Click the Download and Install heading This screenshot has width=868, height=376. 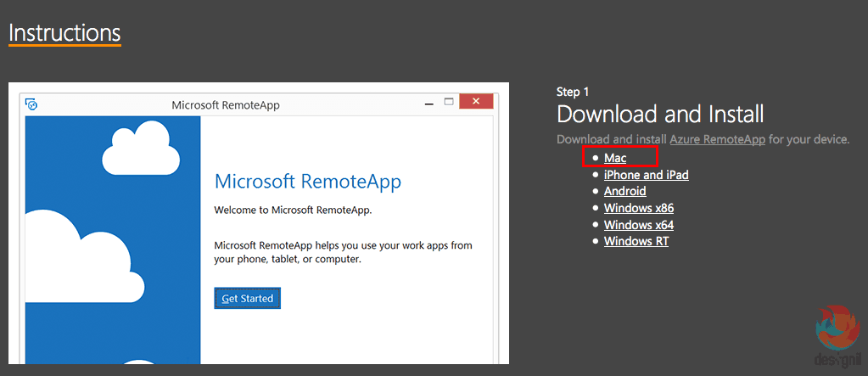click(660, 114)
